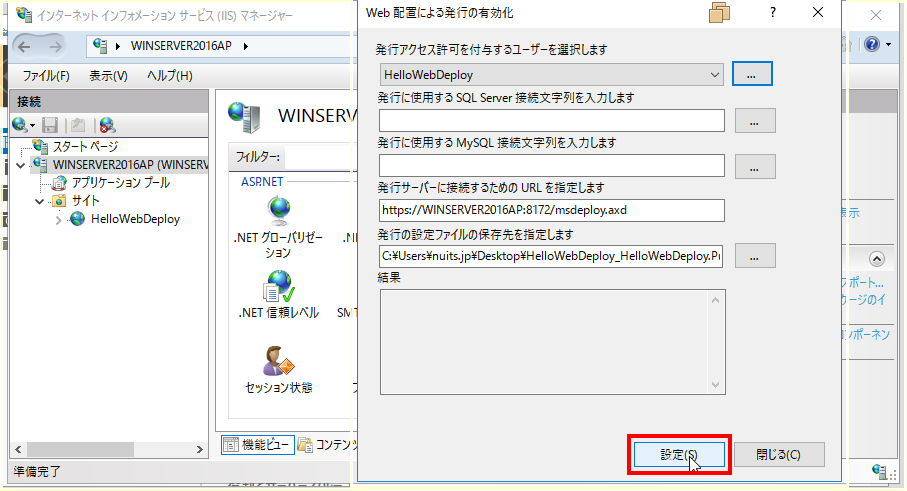Click the browse button for MySQL connection string

(755, 167)
